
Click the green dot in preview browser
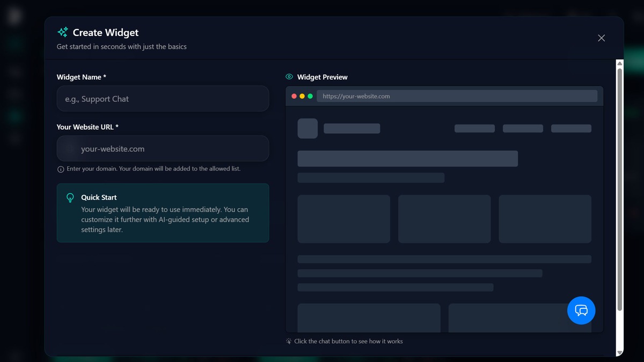click(x=310, y=97)
